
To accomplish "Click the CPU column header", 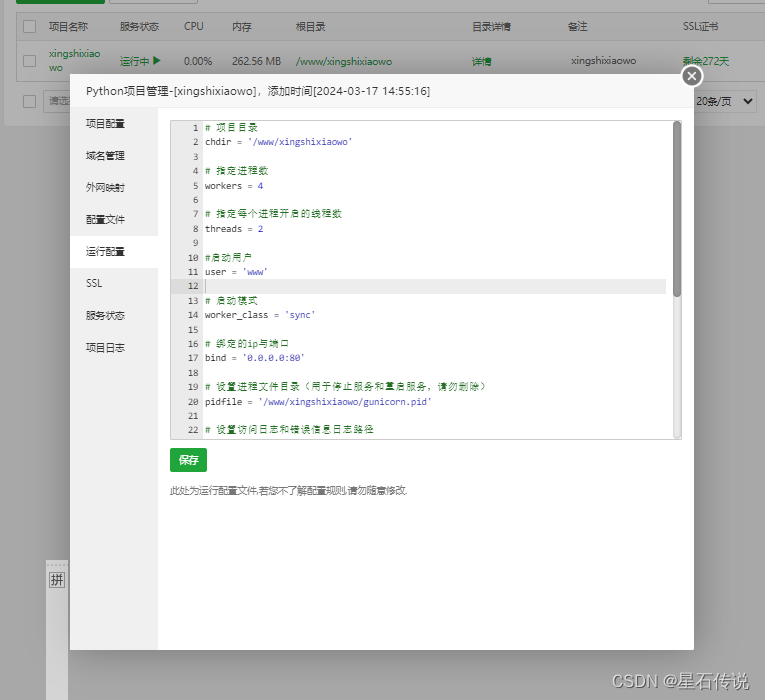I will pyautogui.click(x=194, y=26).
